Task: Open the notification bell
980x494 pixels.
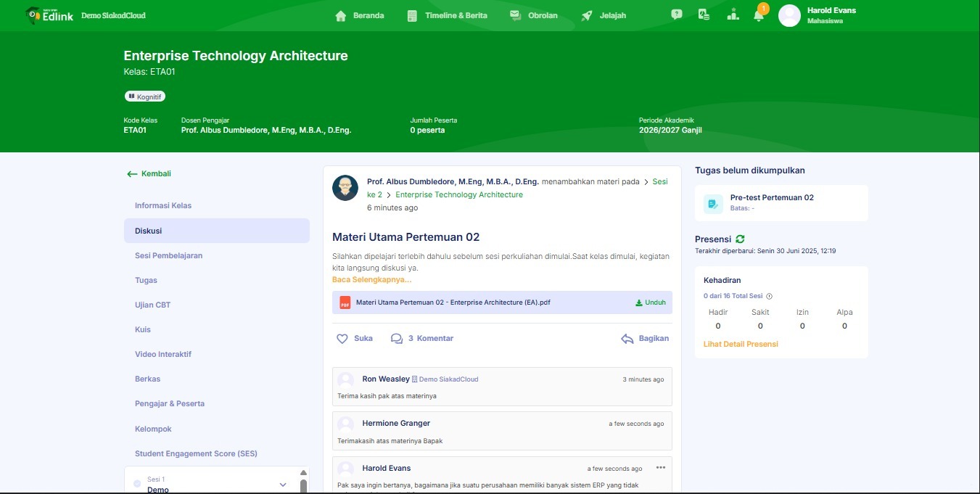Action: [x=758, y=15]
